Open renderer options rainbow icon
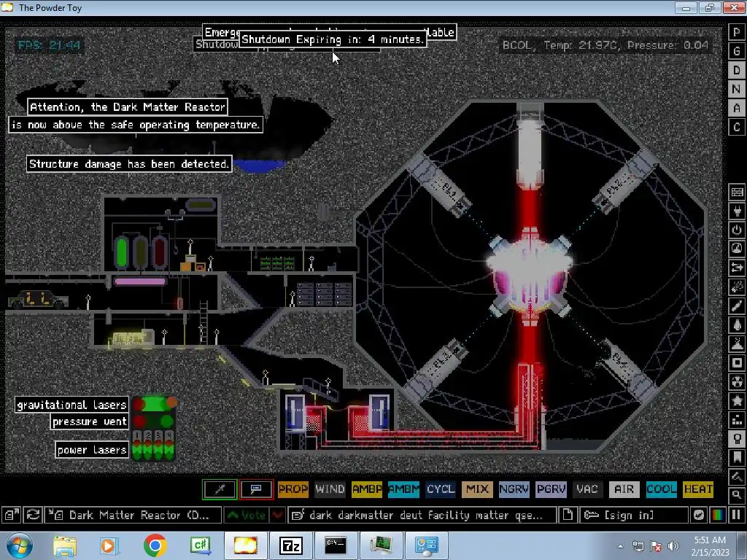Viewport: 747px width, 560px height. pos(718,515)
